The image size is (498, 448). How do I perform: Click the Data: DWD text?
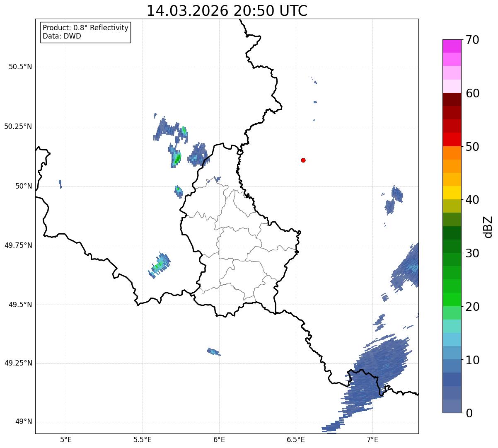click(x=62, y=36)
